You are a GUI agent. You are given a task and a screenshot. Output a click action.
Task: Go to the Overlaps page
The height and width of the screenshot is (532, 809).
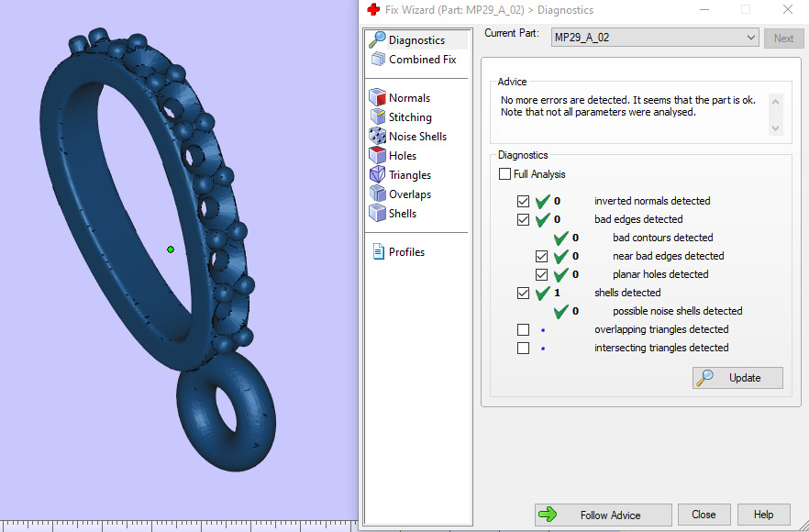pyautogui.click(x=410, y=194)
